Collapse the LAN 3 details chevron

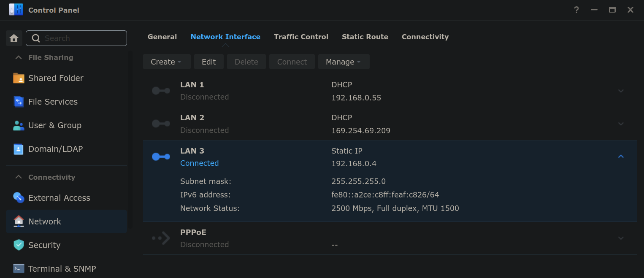pyautogui.click(x=621, y=157)
